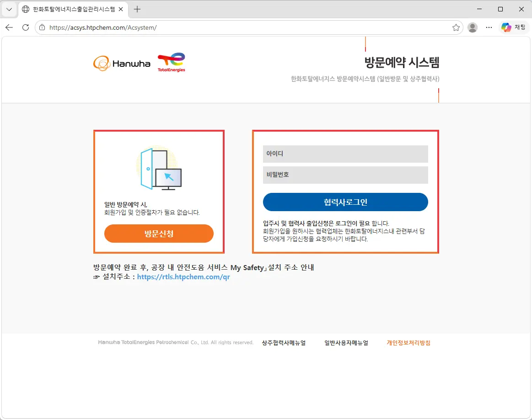Open browser settings and more menu
532x420 pixels.
(489, 27)
